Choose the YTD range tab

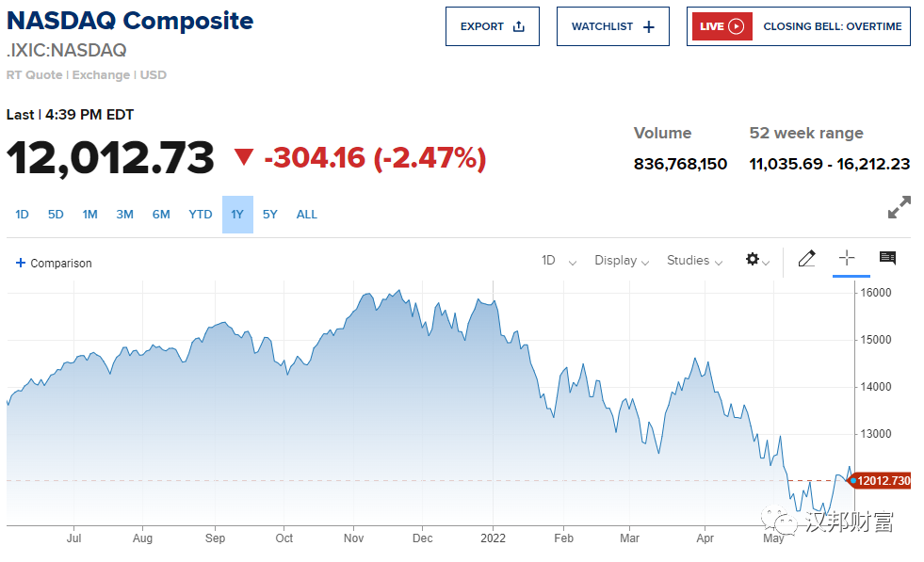click(x=200, y=215)
